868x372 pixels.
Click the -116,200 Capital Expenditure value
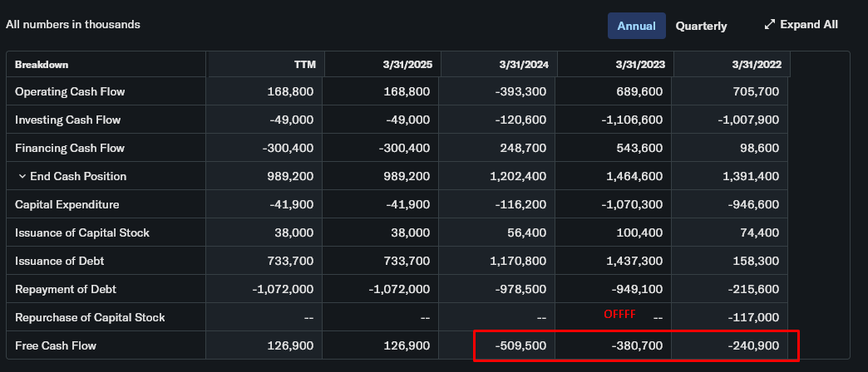[x=521, y=204]
